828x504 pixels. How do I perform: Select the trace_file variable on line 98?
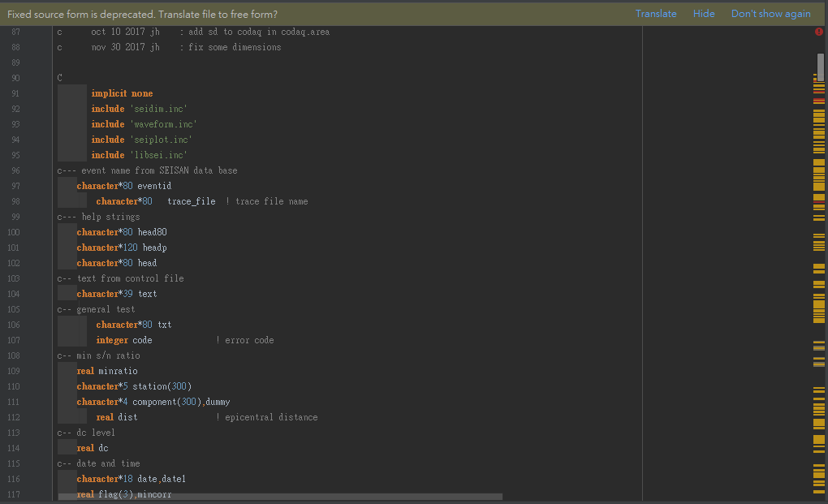click(x=192, y=200)
